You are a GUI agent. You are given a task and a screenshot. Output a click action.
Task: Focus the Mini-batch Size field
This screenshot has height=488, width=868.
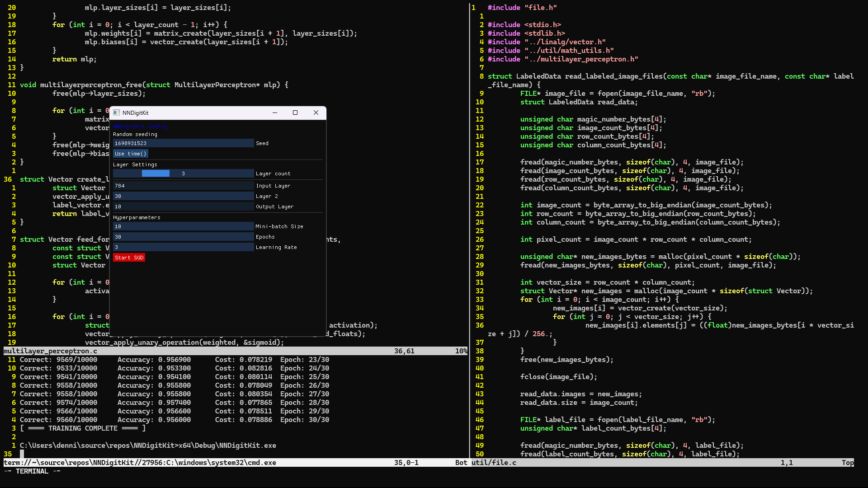coord(183,226)
